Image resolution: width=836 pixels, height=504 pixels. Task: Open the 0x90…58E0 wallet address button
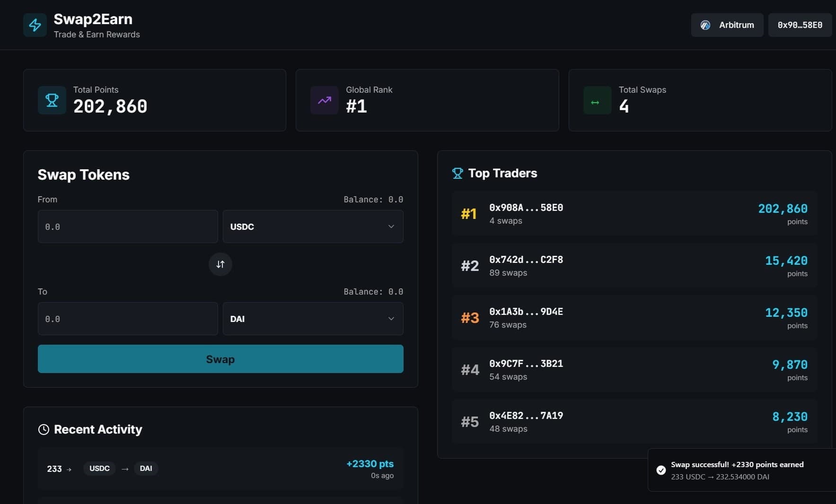tap(800, 25)
